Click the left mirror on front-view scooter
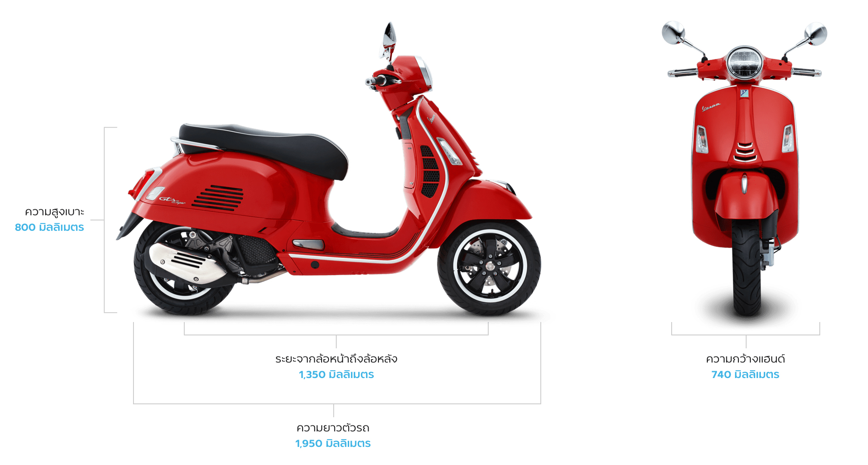Screen dimensions: 868x465 (673, 33)
